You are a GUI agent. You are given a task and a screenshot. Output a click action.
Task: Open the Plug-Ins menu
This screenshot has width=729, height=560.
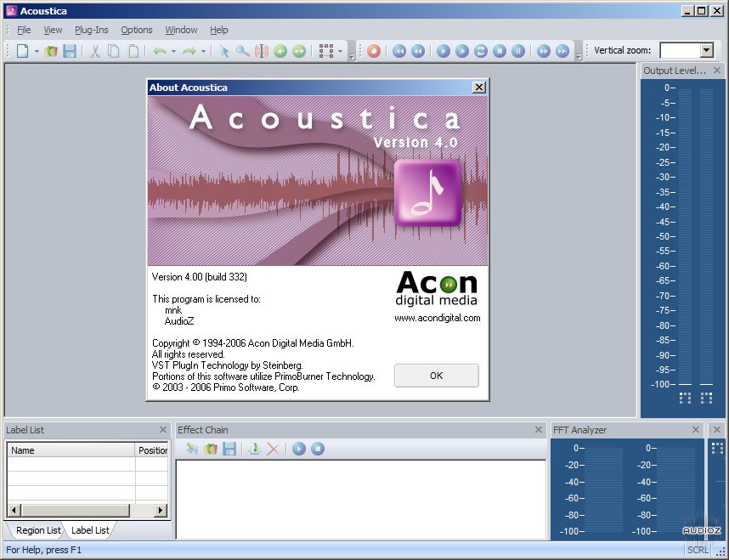point(92,30)
